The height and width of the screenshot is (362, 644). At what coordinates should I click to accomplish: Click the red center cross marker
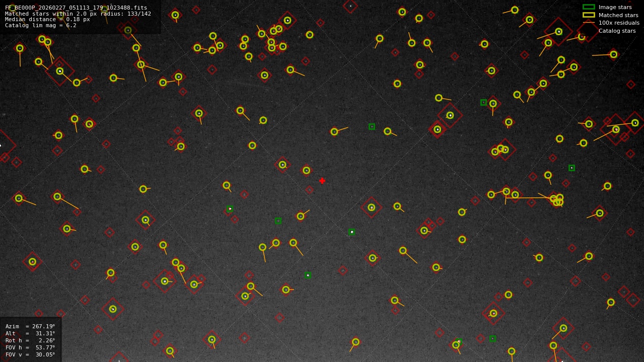point(322,181)
